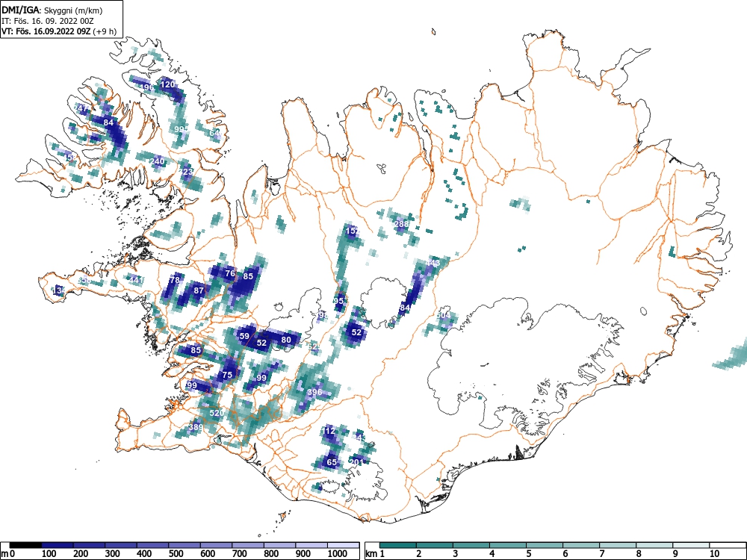The height and width of the screenshot is (560, 747).
Task: Click the '152' value on the map
Action: click(x=353, y=231)
